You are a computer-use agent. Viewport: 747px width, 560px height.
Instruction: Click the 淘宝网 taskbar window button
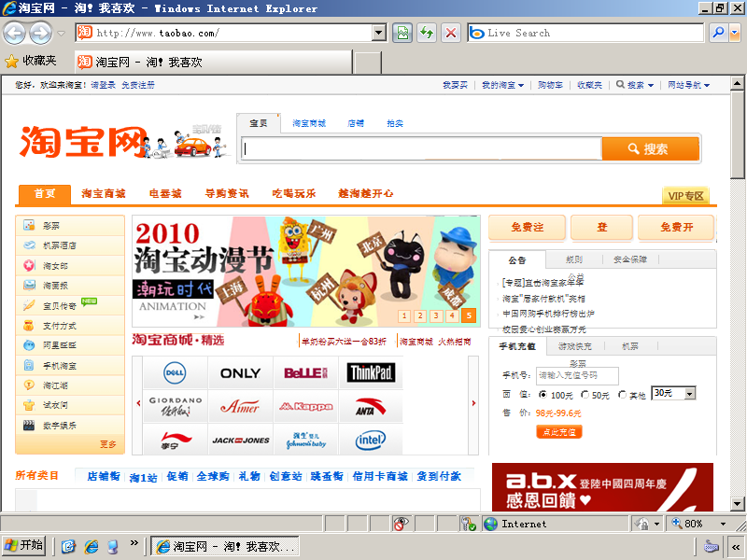coord(225,546)
